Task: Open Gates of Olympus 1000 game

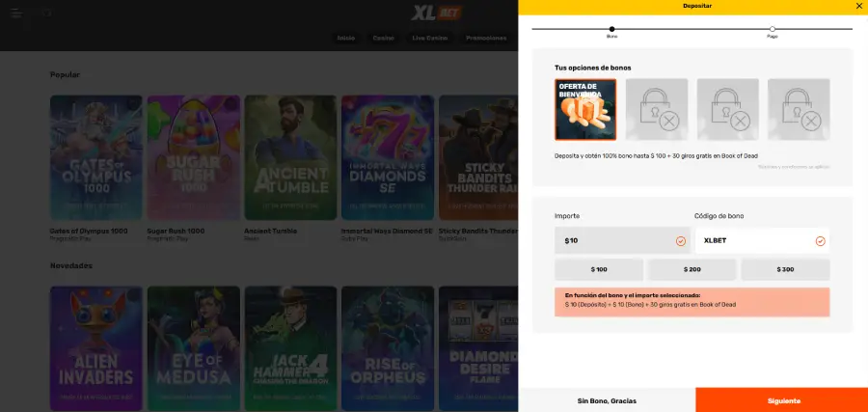Action: [95, 158]
